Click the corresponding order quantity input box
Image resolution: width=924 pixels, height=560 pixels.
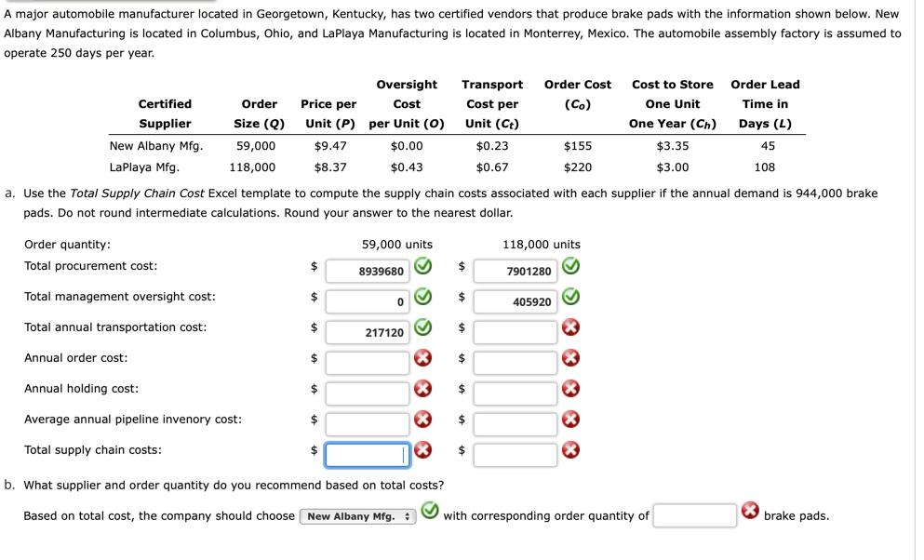point(694,515)
